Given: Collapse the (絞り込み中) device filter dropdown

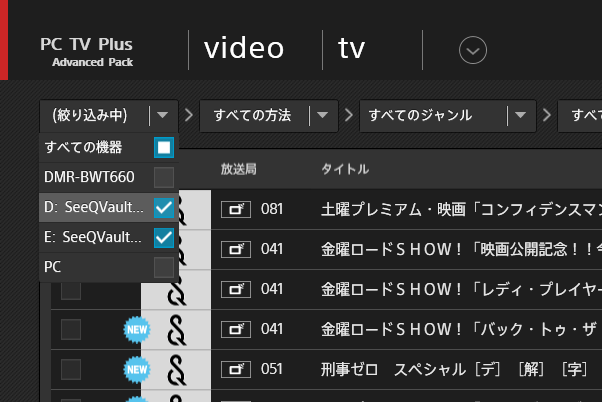Looking at the screenshot, I should 163,116.
